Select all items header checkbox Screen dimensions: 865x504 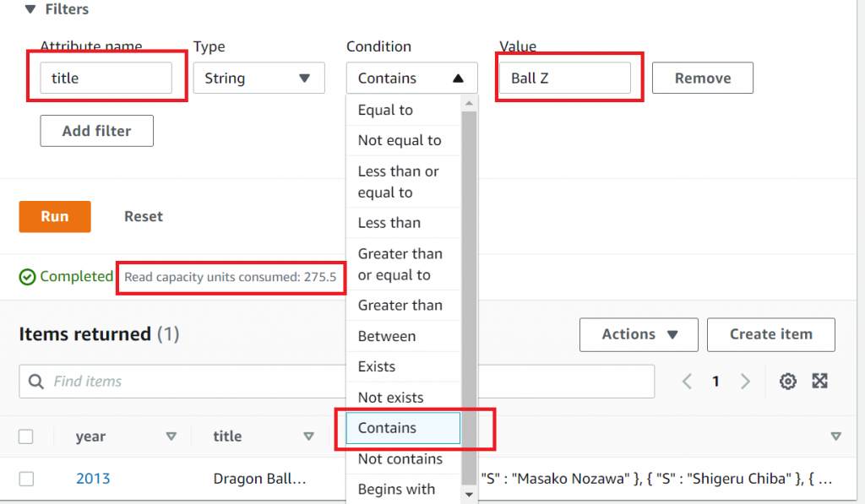point(26,436)
